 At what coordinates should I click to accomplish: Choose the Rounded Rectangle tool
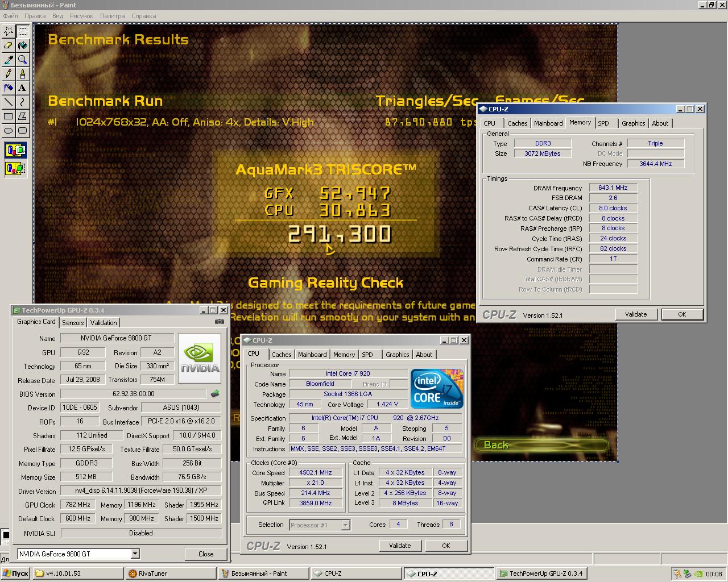click(x=22, y=131)
